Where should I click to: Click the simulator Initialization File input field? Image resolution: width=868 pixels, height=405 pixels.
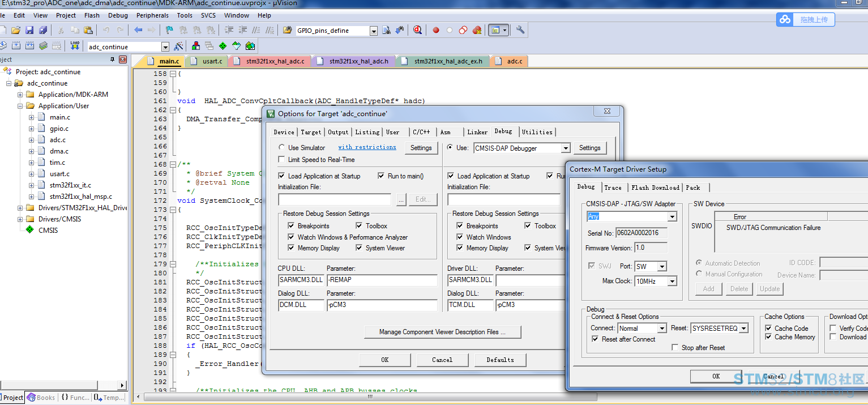point(335,199)
